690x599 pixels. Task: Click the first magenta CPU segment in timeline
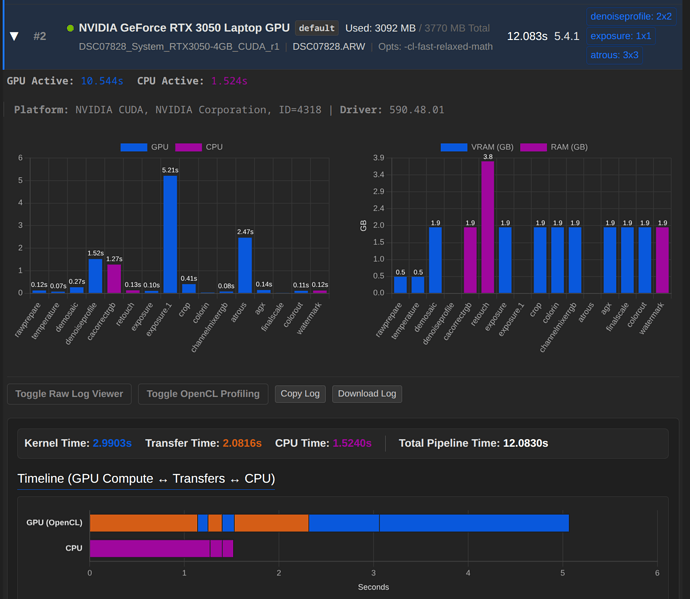[150, 548]
